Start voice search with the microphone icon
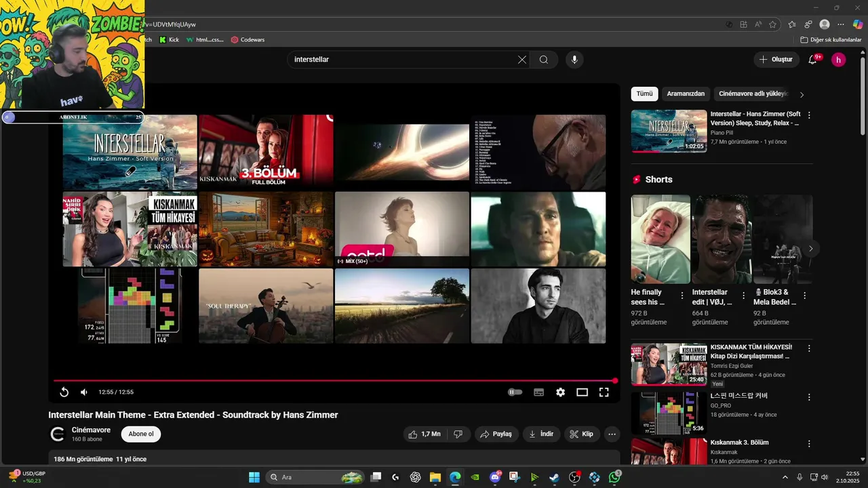This screenshot has height=488, width=868. pos(574,60)
